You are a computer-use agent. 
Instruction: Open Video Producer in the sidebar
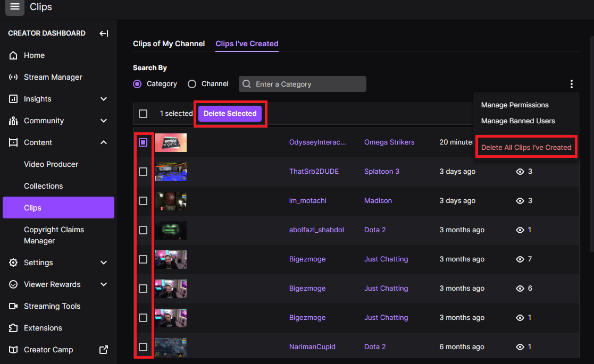tap(51, 164)
